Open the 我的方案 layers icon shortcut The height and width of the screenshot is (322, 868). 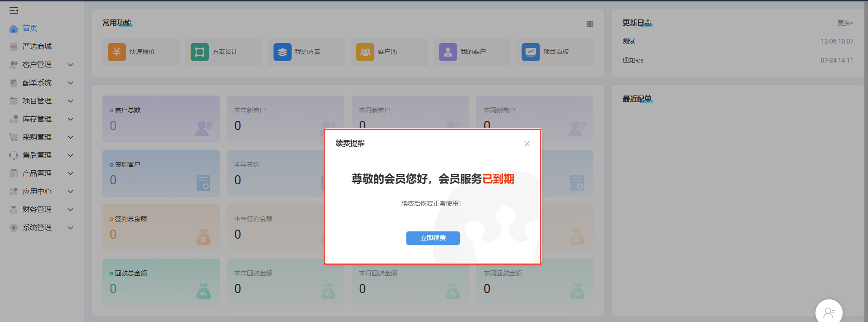point(283,52)
